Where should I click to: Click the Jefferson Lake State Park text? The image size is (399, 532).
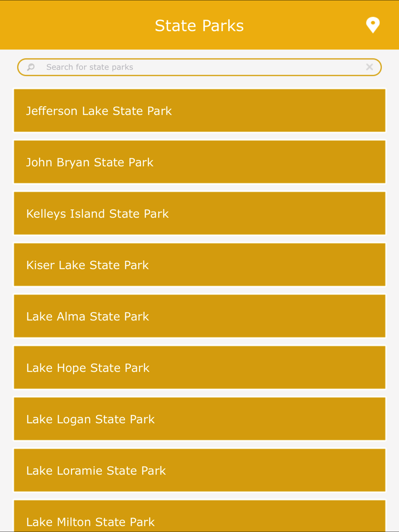coord(99,111)
